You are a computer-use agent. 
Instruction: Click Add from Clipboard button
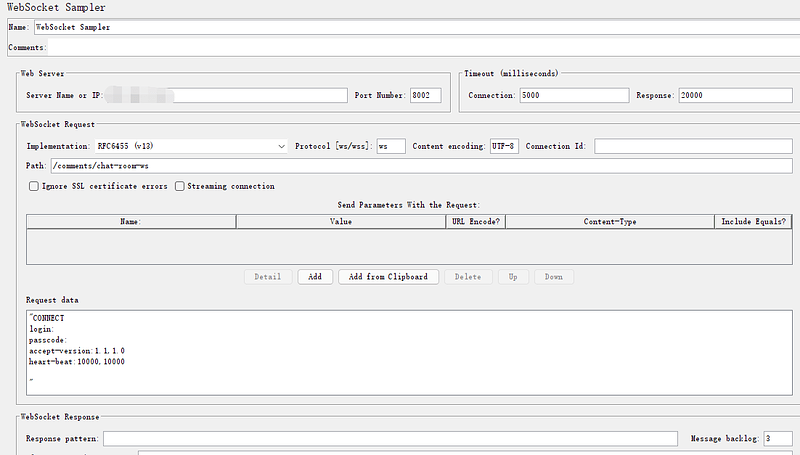[x=388, y=277]
